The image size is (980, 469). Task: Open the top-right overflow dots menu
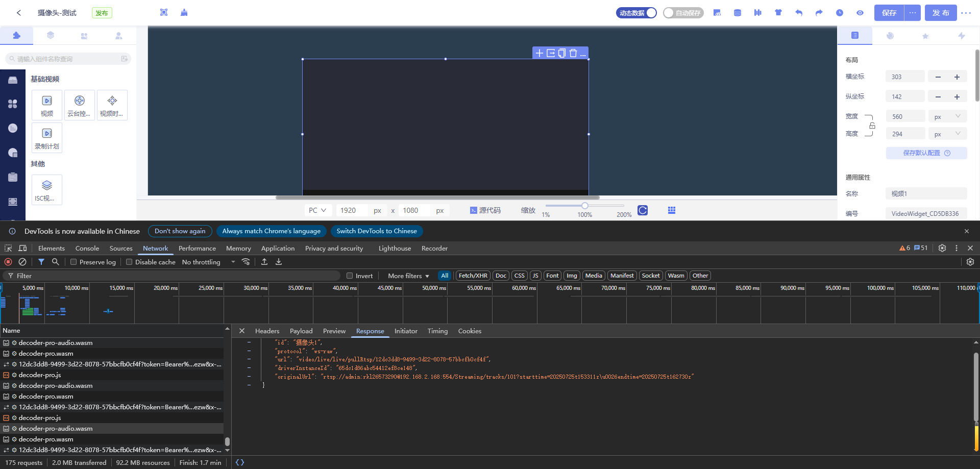(x=966, y=13)
